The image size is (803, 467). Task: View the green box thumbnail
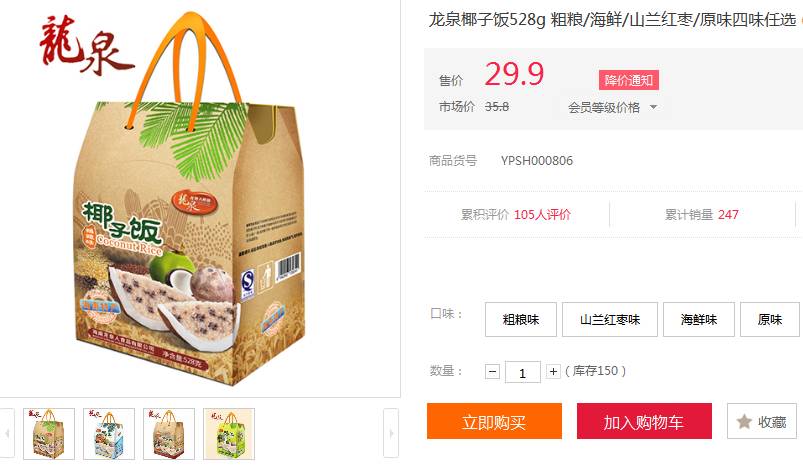(229, 434)
